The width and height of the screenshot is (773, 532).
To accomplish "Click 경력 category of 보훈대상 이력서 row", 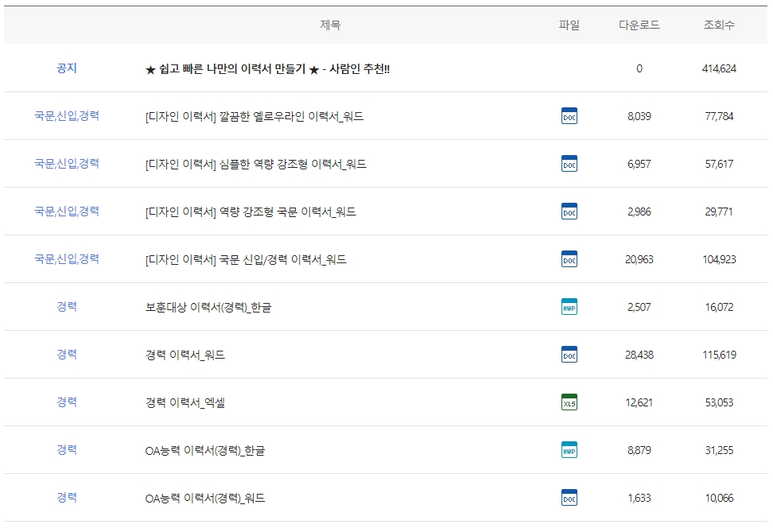I will coord(67,307).
